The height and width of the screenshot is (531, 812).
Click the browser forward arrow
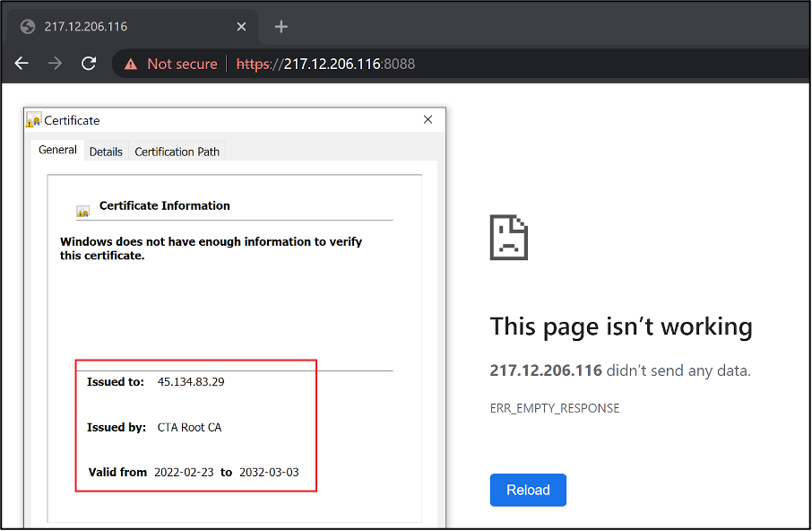click(x=55, y=64)
